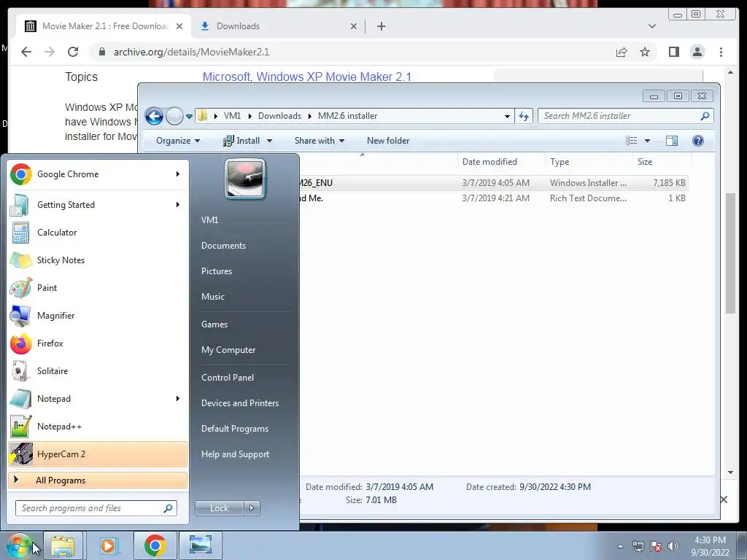747x560 pixels.
Task: Open Help and Support
Action: click(x=235, y=454)
